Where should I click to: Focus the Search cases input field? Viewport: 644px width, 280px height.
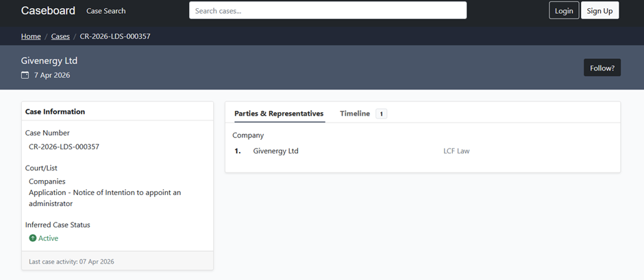327,11
